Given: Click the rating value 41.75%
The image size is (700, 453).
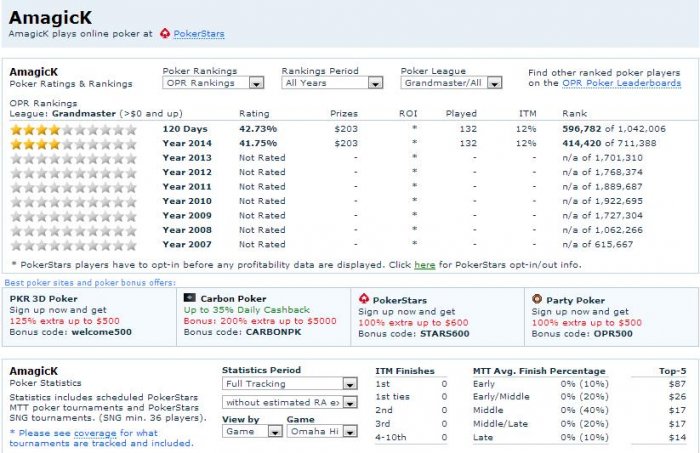Looking at the screenshot, I should pos(258,144).
